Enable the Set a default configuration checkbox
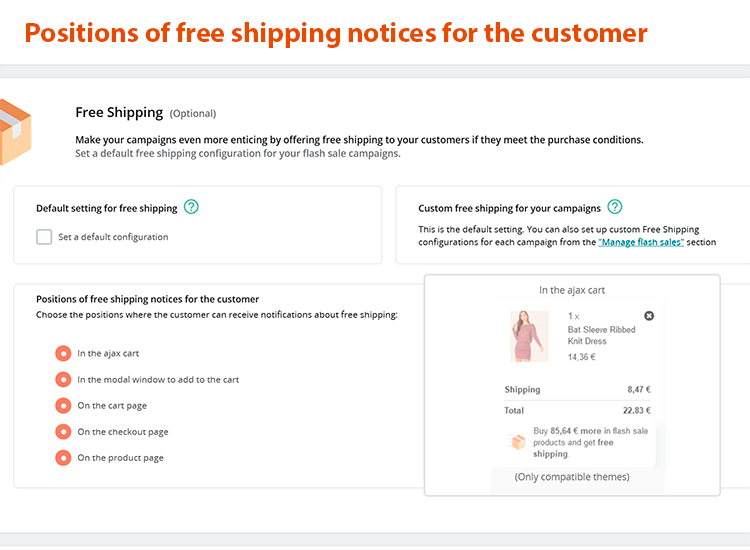Viewport: 750px width, 550px height. (x=44, y=237)
